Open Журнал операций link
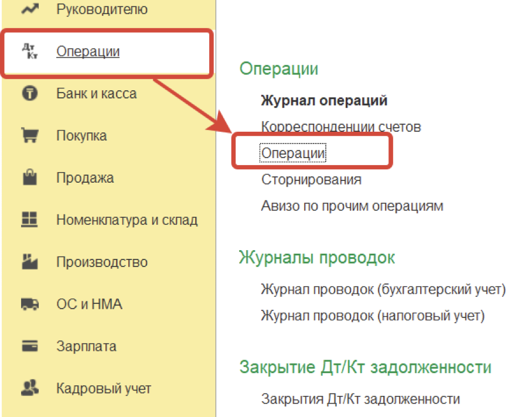This screenshot has width=532, height=417. 324,100
